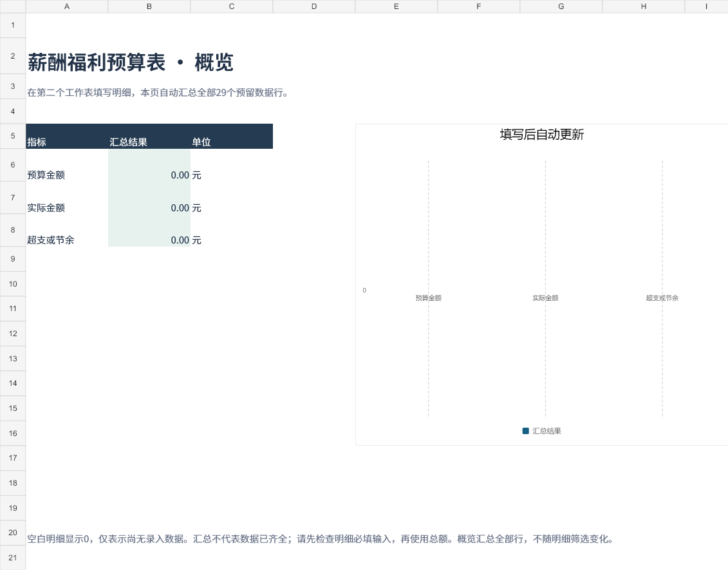Screen dimensions: 728x570
Task: Click the title 薪酬福利预算表 · 概览
Action: pyautogui.click(x=131, y=62)
